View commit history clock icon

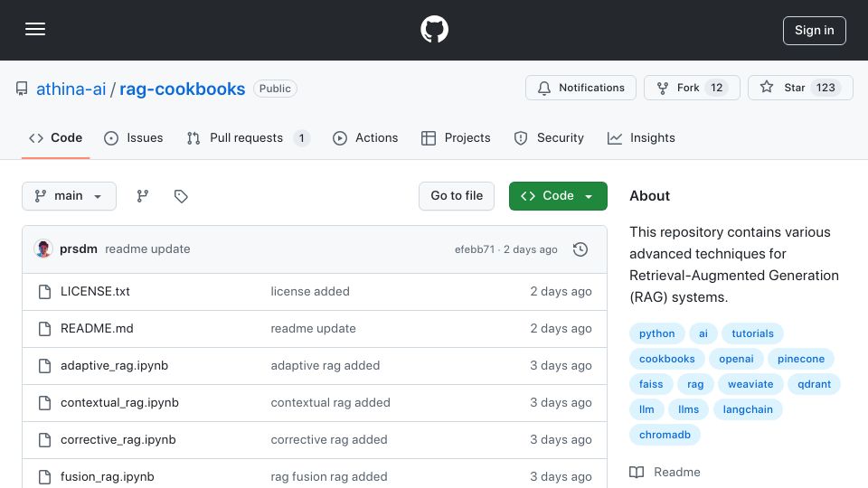click(x=580, y=249)
